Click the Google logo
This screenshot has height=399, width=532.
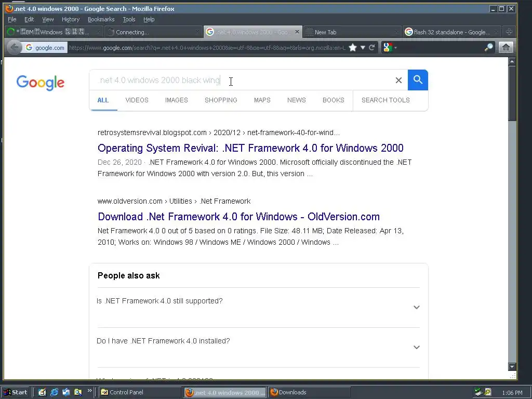(41, 83)
